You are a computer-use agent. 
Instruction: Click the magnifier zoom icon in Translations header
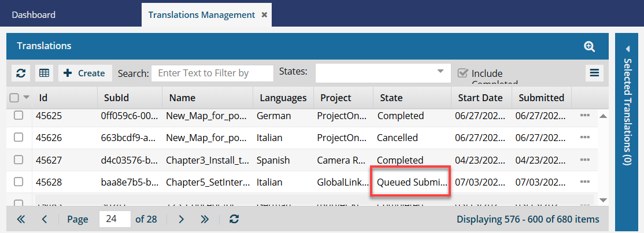[589, 46]
